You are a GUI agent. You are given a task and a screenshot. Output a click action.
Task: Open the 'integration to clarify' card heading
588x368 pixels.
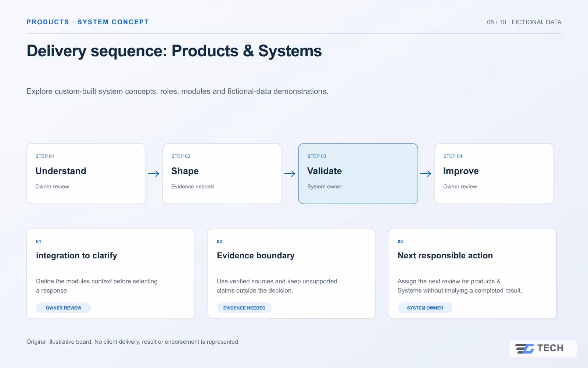point(76,255)
